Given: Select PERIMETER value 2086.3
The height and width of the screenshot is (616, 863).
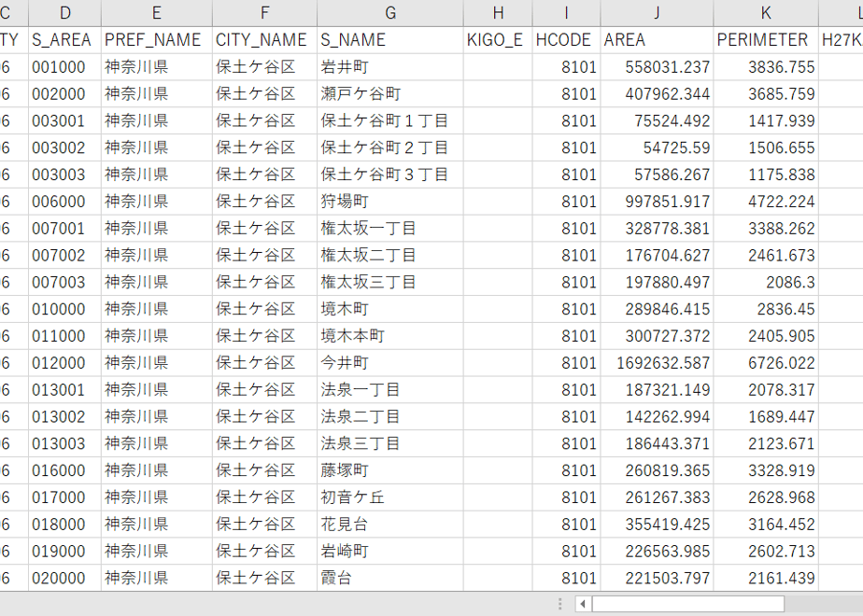Looking at the screenshot, I should pos(766,283).
